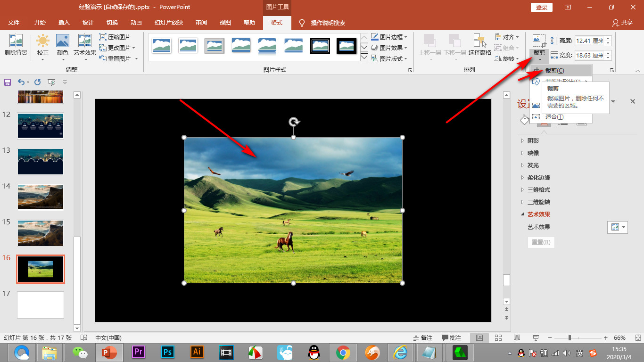Expand the Soft Edges (柔化边缘) section

pos(539,177)
